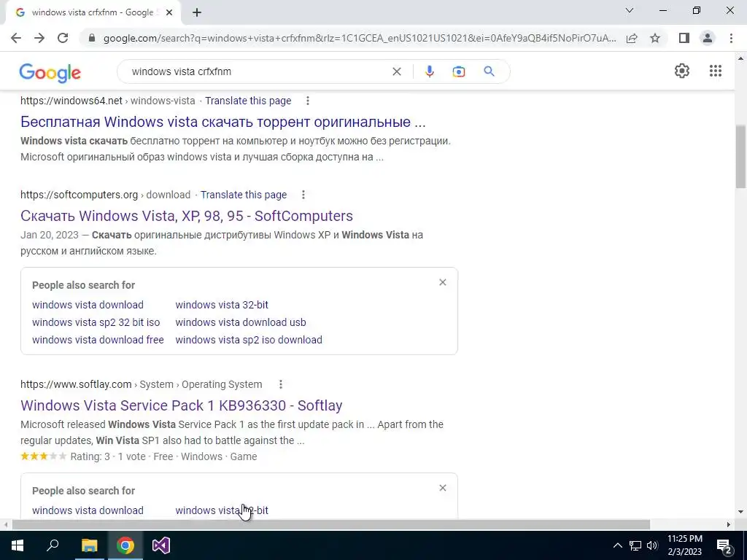Select 'windows vista download' in the lower suggestion box

[88, 510]
